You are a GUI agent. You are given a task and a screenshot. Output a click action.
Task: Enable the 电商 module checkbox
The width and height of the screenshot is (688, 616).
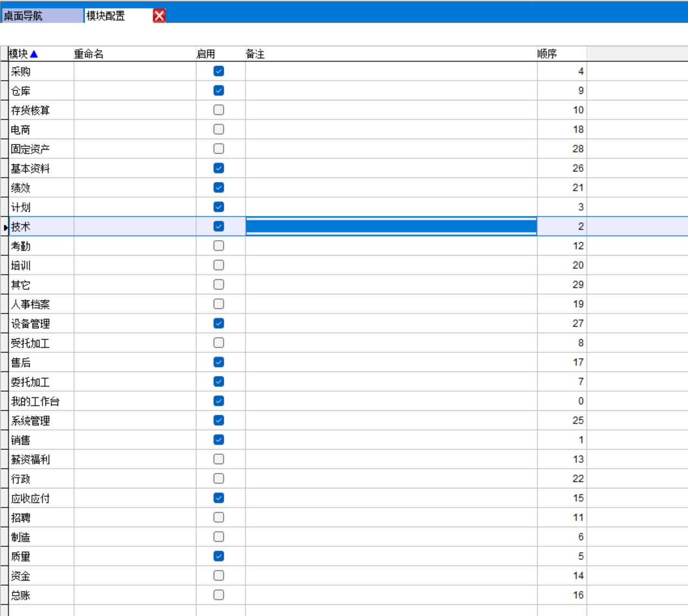coord(218,129)
